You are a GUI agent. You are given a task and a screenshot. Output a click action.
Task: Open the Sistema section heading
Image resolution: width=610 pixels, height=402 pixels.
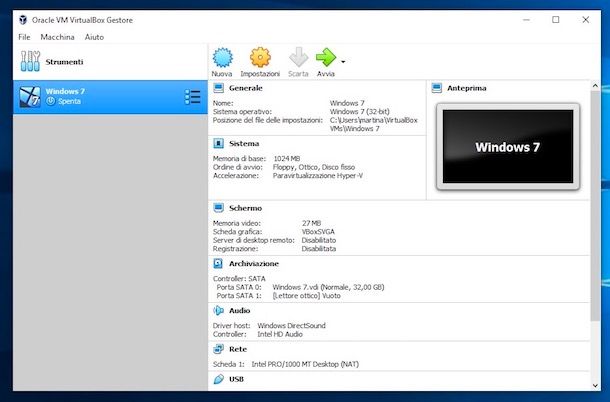coord(244,144)
